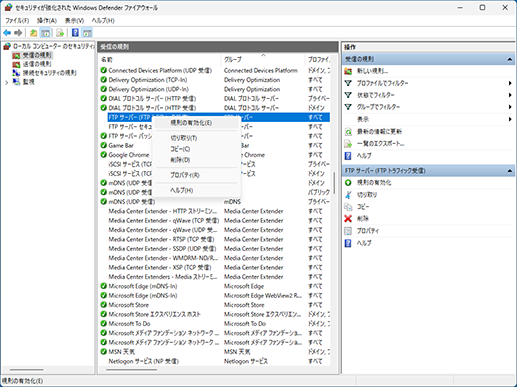Viewport: 517px width, 387px height.
Task: Click the Up one level toolbar icon
Action: pos(34,33)
